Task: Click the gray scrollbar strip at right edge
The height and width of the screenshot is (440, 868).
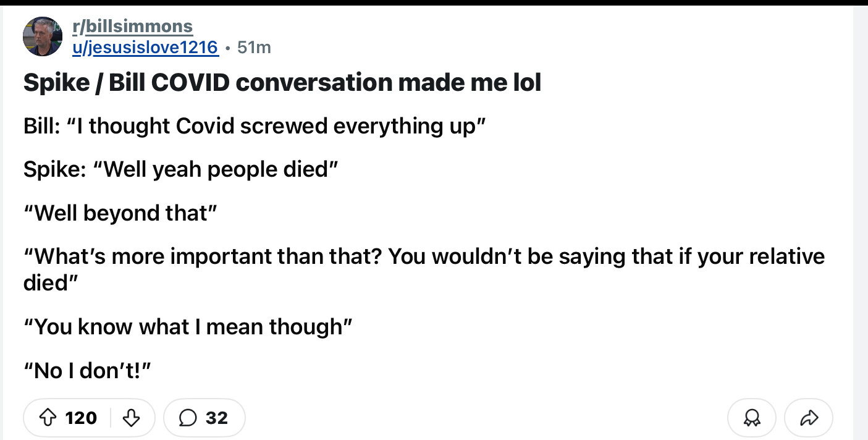Action: pos(861,222)
